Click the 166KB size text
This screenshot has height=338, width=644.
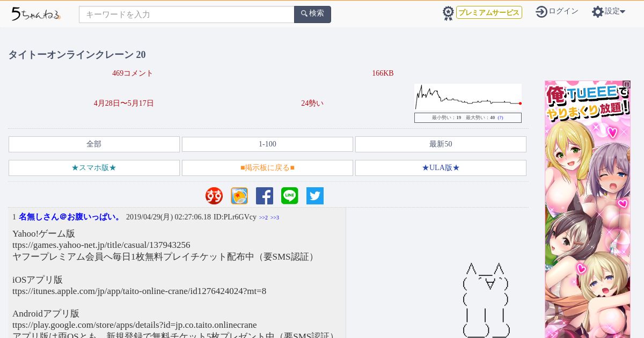click(383, 74)
